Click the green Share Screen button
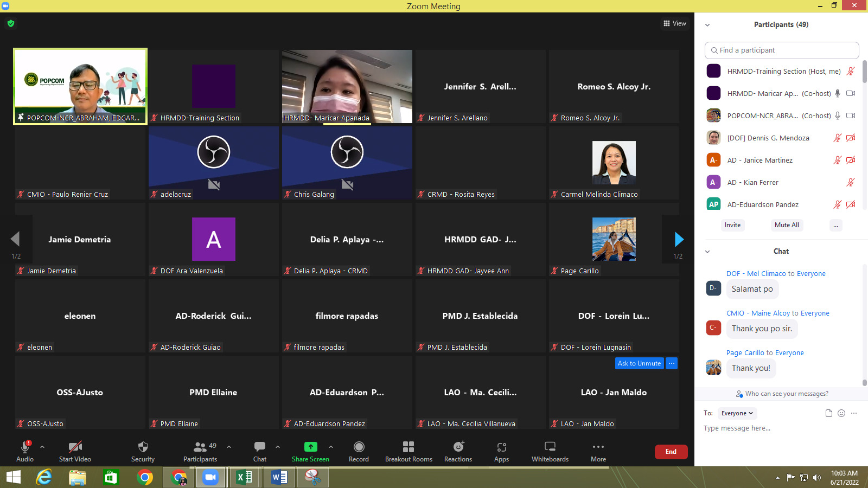Image resolution: width=868 pixels, height=488 pixels. (310, 451)
